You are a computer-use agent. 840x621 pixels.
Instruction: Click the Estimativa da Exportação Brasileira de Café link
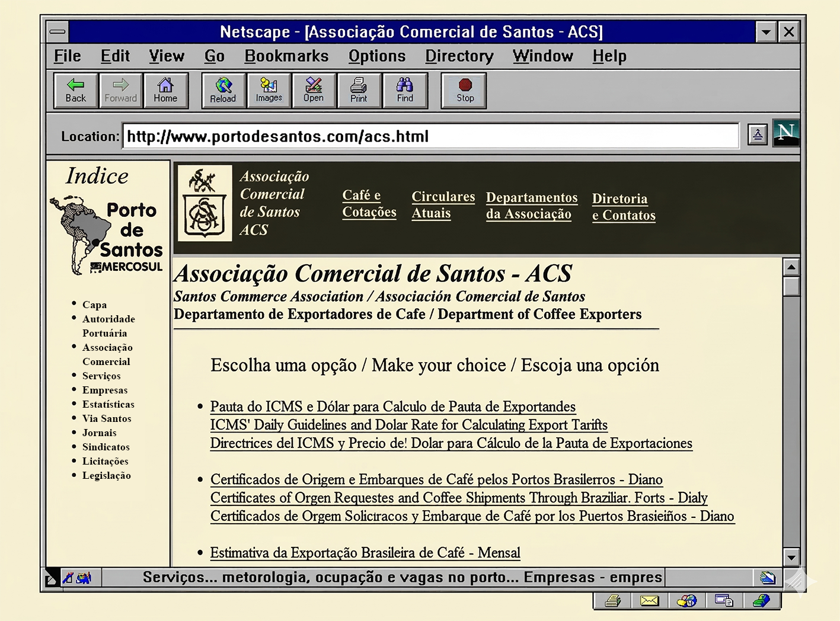(365, 553)
